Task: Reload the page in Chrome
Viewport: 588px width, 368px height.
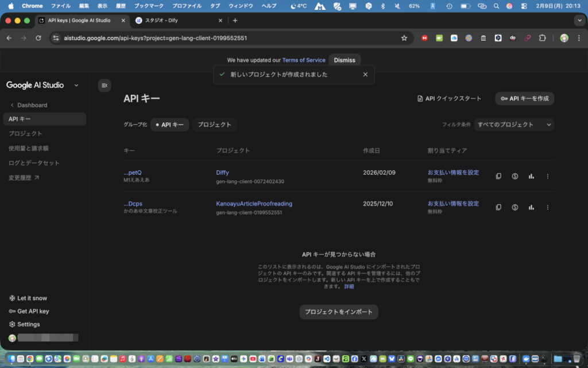Action: click(x=38, y=38)
